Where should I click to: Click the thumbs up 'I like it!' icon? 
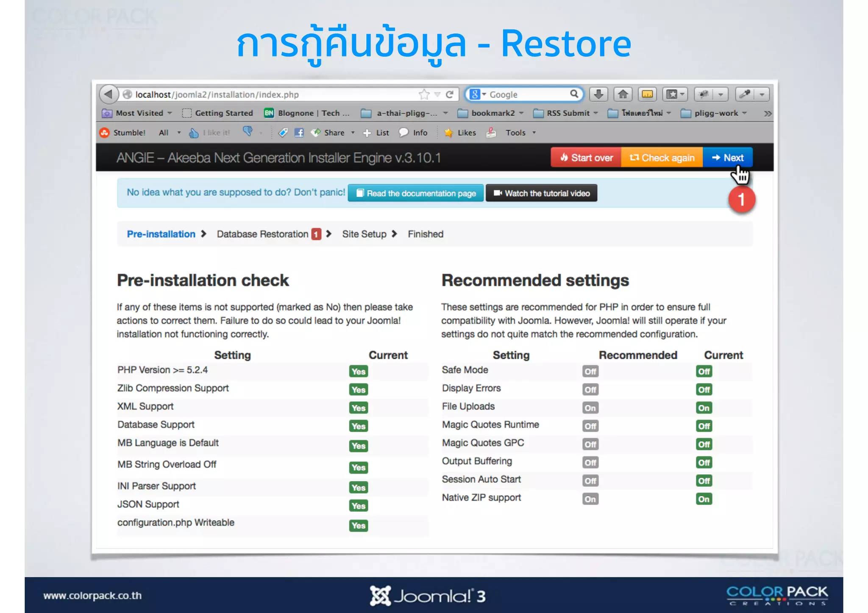[194, 133]
